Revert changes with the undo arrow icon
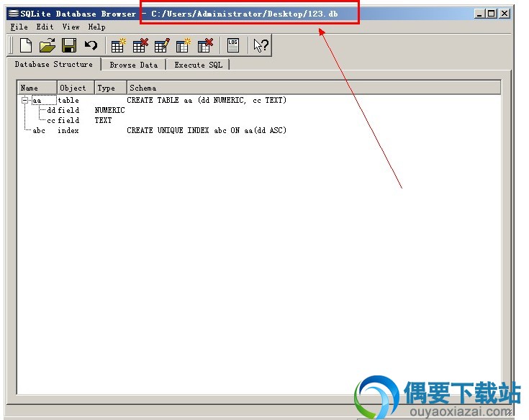 (91, 45)
